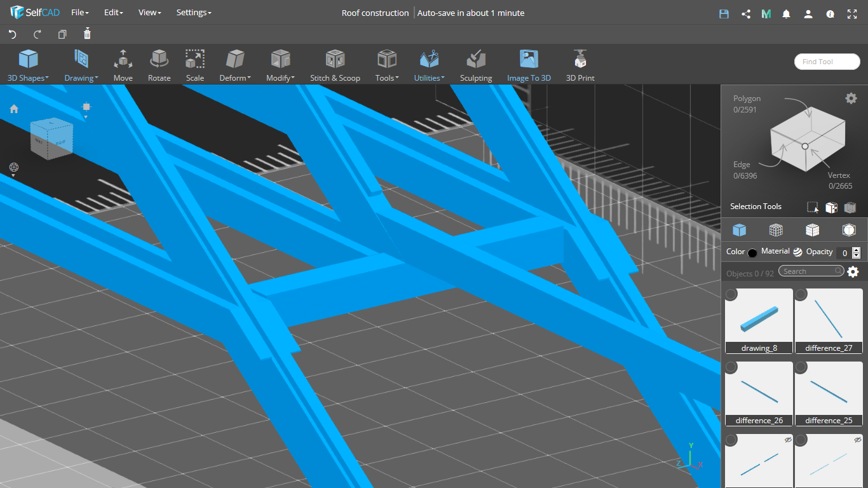Click the Material sphere icon

point(797,252)
